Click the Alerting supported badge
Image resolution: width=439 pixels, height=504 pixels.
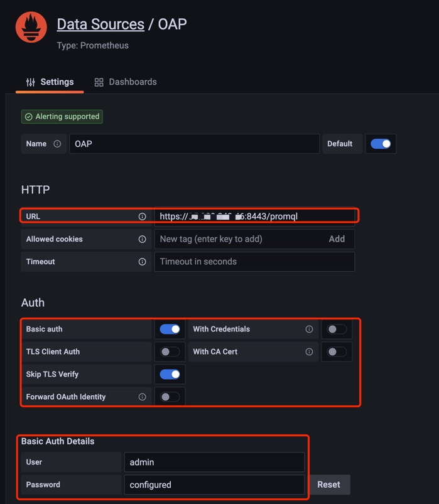[62, 116]
